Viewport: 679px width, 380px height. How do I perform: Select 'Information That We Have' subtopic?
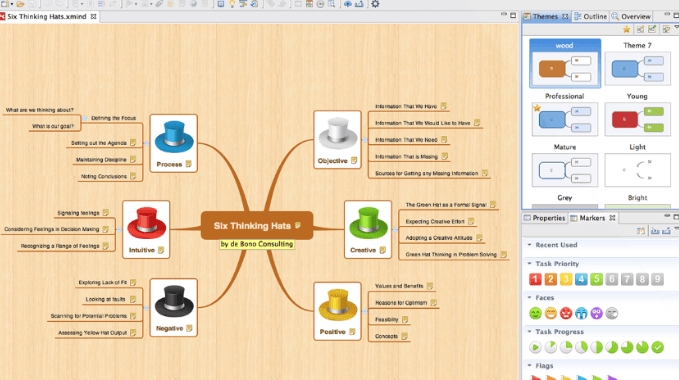(x=406, y=106)
